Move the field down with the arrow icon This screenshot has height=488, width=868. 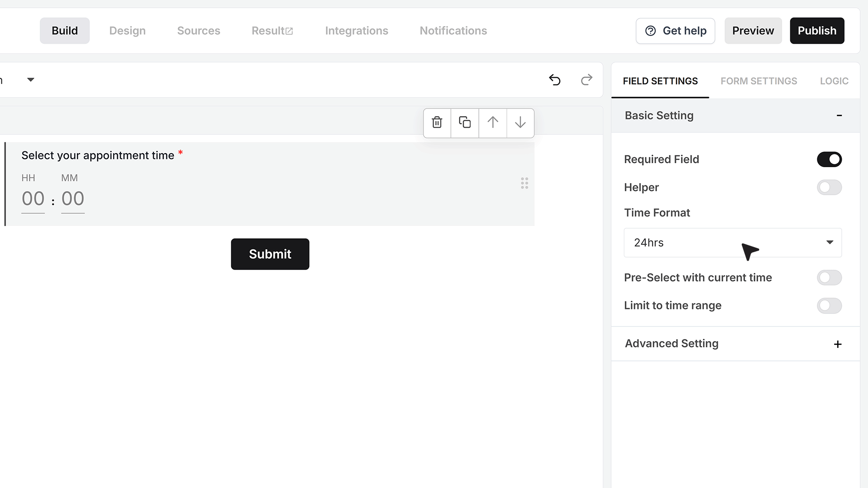tap(520, 122)
